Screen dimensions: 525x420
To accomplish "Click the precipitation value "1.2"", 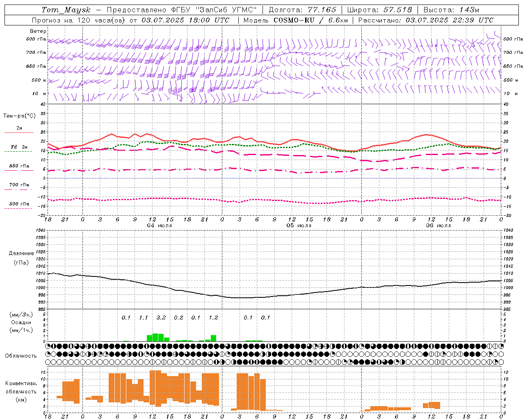I will click(x=213, y=318).
